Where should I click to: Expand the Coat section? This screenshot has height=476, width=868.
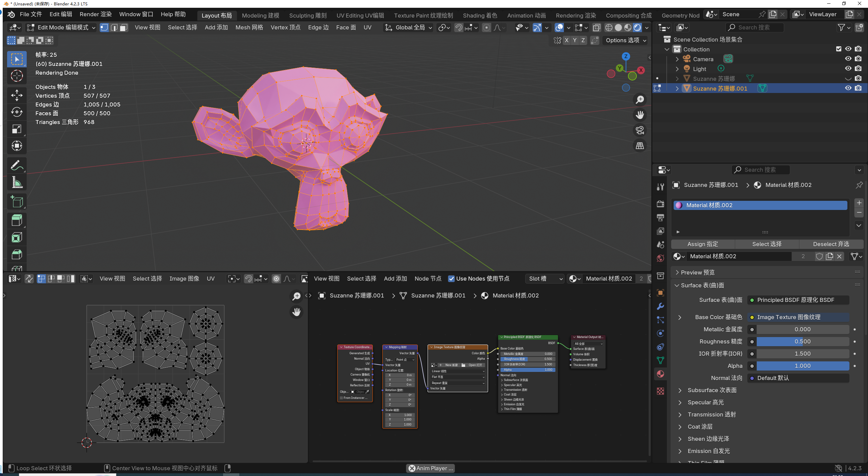(x=680, y=427)
